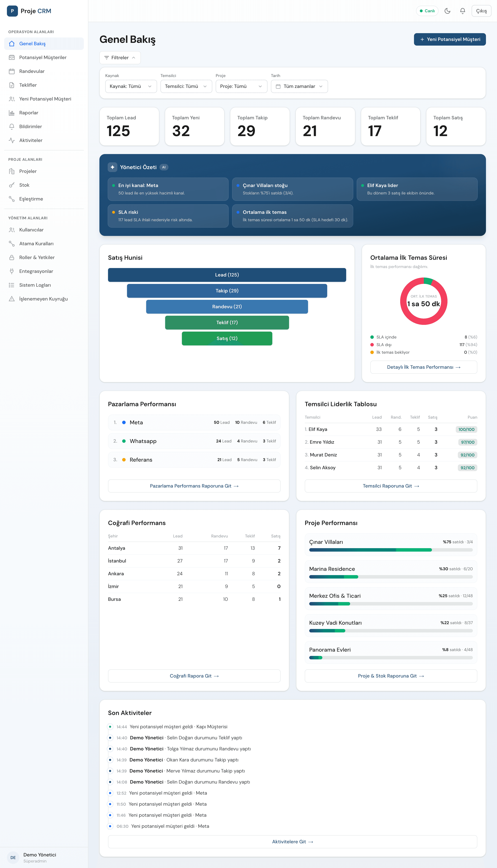Click the 97/100 score badge
The width and height of the screenshot is (497, 868).
(x=468, y=442)
